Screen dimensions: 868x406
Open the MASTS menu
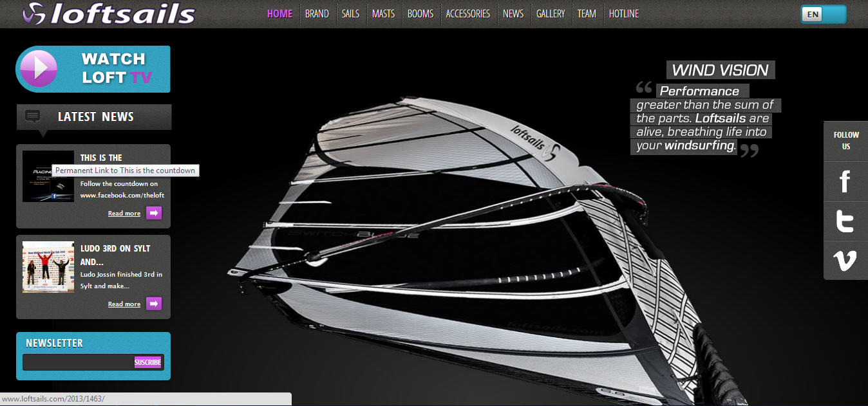coord(383,14)
